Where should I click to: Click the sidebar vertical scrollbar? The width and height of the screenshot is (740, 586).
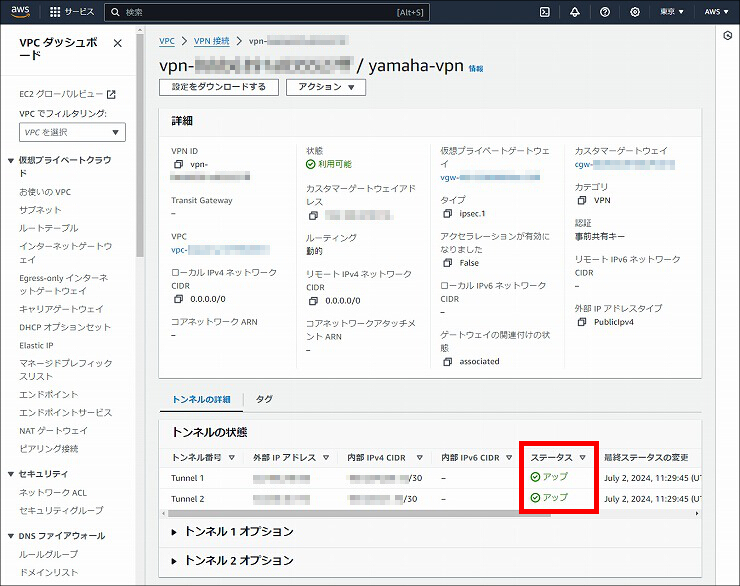[x=139, y=146]
